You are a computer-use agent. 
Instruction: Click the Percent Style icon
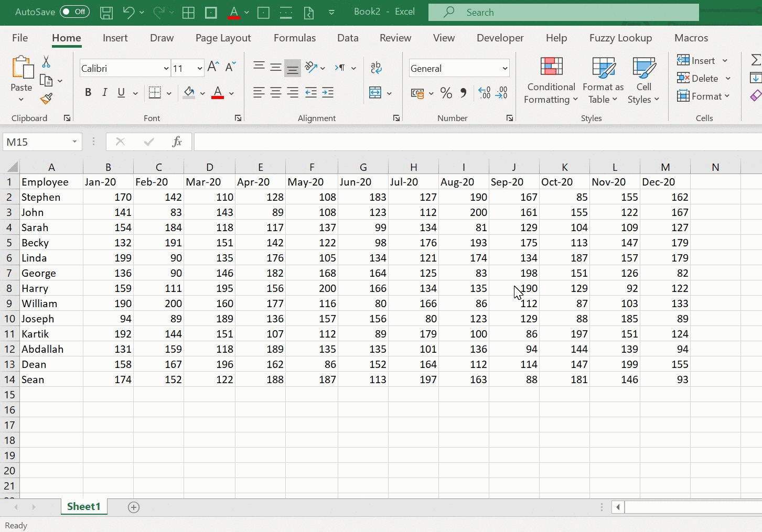click(446, 93)
